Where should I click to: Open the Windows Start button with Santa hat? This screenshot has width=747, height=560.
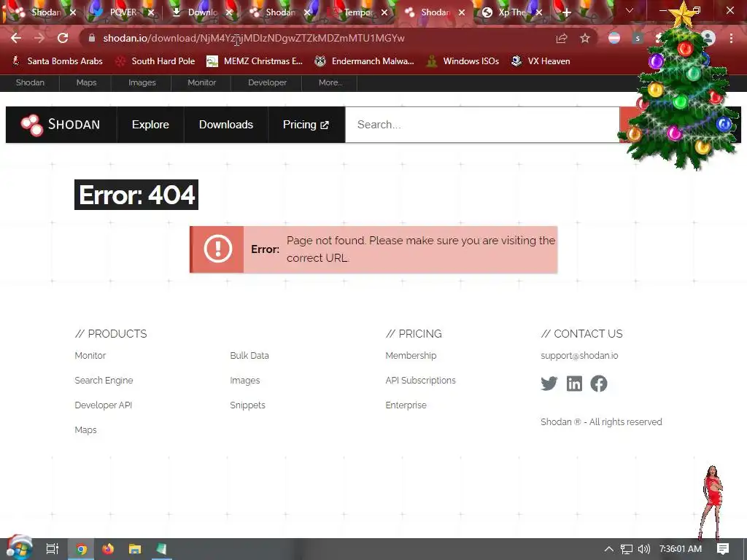coord(18,548)
